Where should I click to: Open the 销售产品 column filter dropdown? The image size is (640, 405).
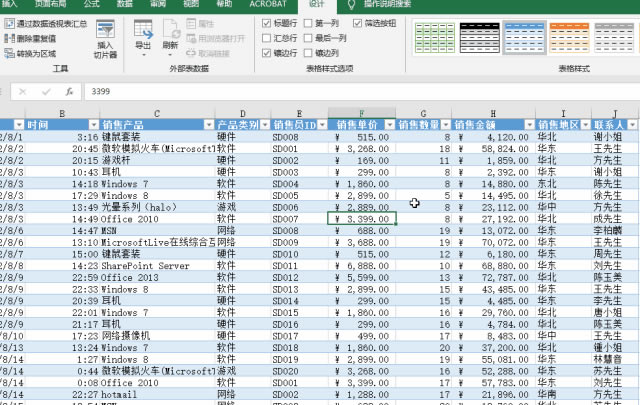point(211,125)
